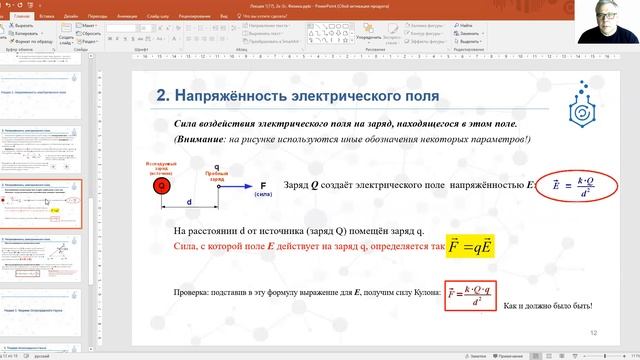The height and width of the screenshot is (360, 640).
Task: Click Заменить (Replace) button
Action: 469,33
